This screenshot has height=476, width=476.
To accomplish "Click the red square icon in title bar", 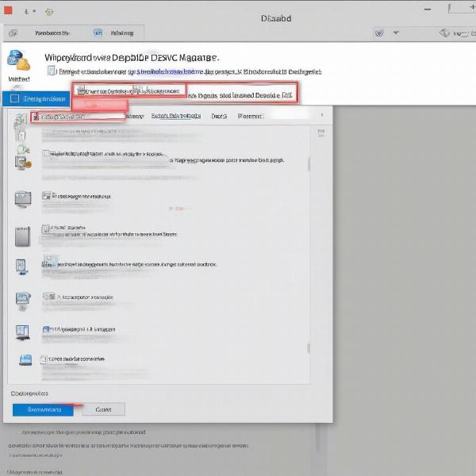I will click(8, 10).
